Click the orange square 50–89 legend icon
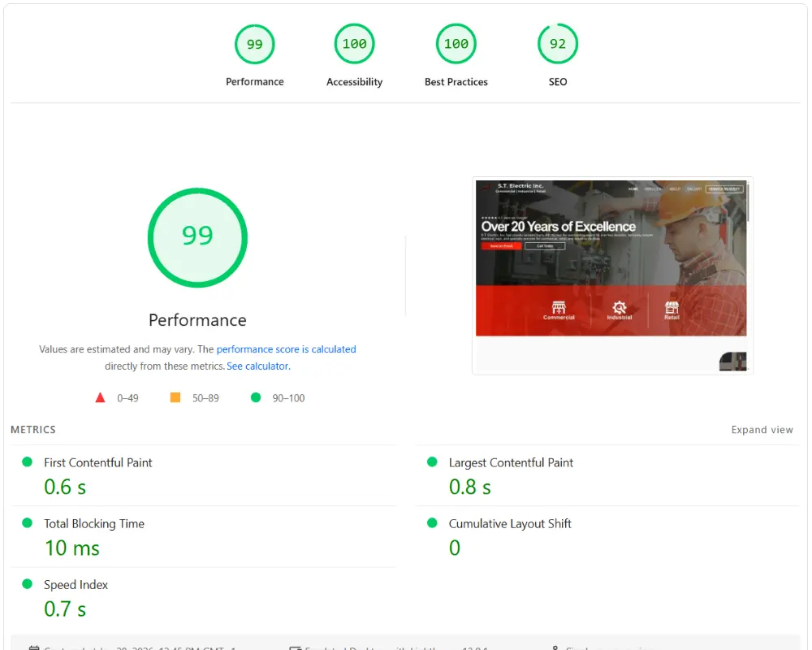Image resolution: width=812 pixels, height=650 pixels. click(175, 397)
